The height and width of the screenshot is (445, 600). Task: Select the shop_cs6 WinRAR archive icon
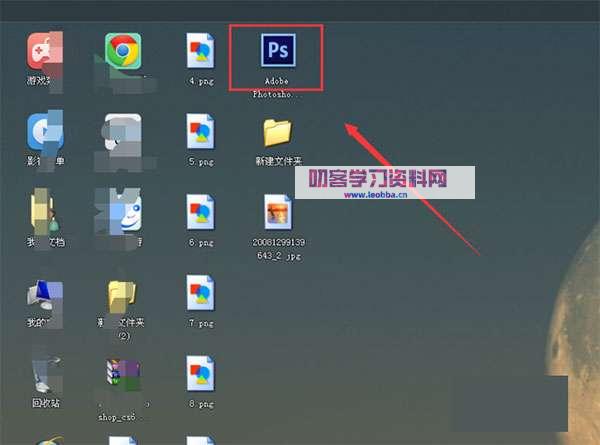[123, 375]
